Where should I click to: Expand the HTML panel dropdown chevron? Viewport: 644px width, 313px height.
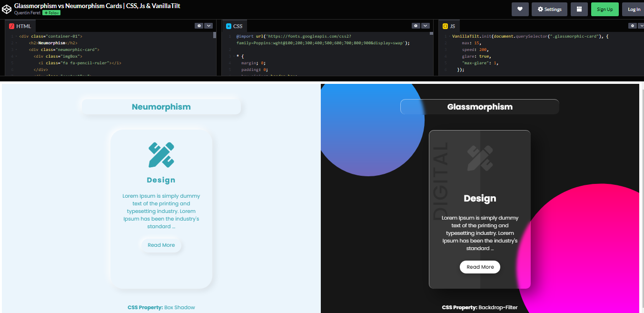208,26
